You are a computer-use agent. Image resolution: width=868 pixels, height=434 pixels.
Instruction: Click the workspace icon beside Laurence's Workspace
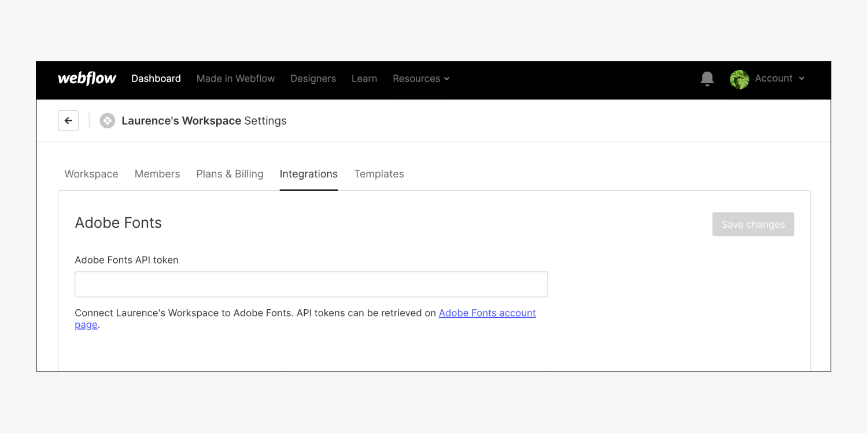point(107,121)
